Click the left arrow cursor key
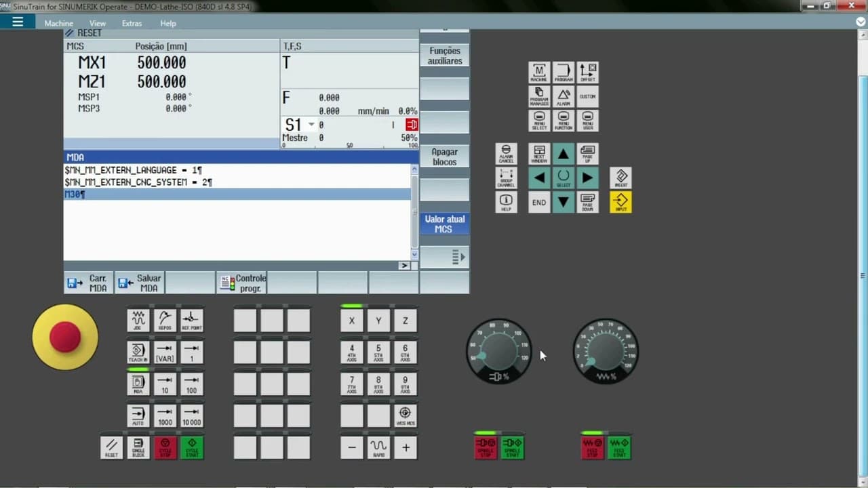This screenshot has height=488, width=868. pos(539,178)
